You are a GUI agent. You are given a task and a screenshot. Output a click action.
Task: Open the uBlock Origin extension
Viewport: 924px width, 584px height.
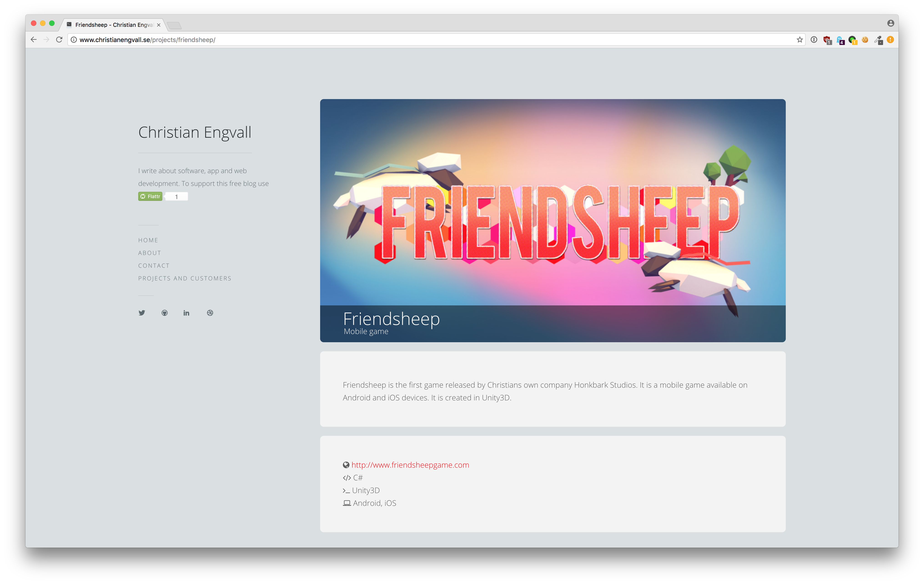pos(827,40)
